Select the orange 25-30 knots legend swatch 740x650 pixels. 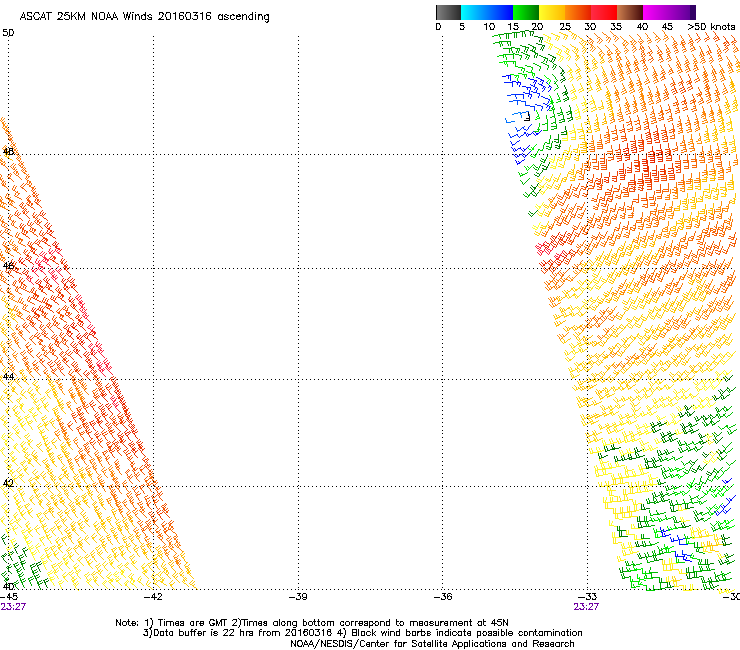click(x=578, y=12)
